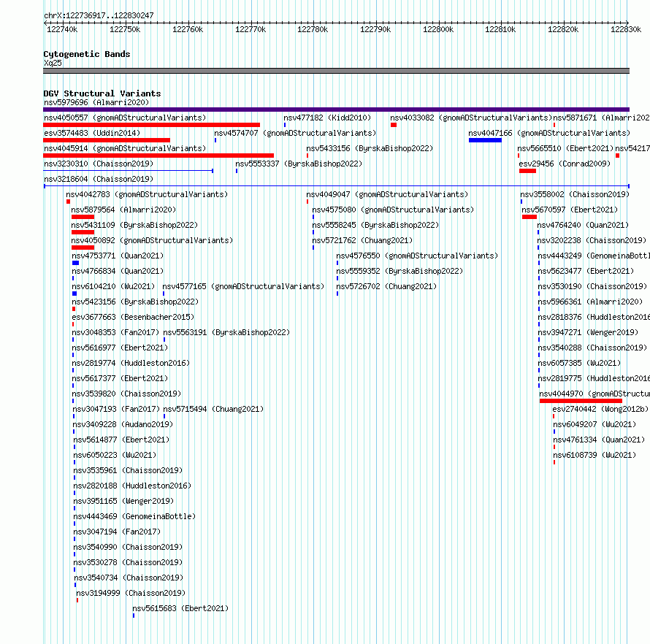Open nsv4443469 (GenomeinaBottle) variant
Viewport: 650px width, 644px height.
134,516
